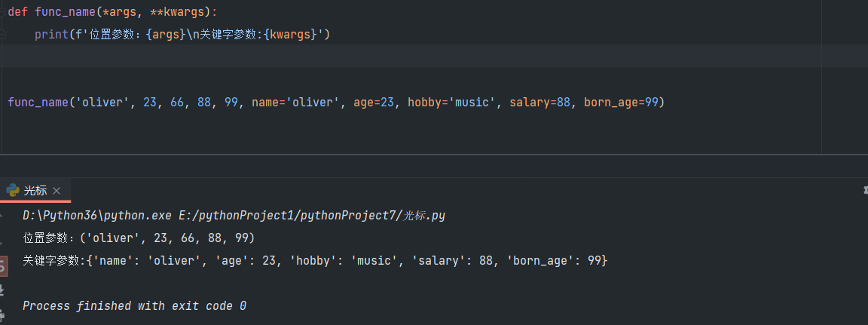
Task: Select the 光标 run tab
Action: click(x=35, y=191)
